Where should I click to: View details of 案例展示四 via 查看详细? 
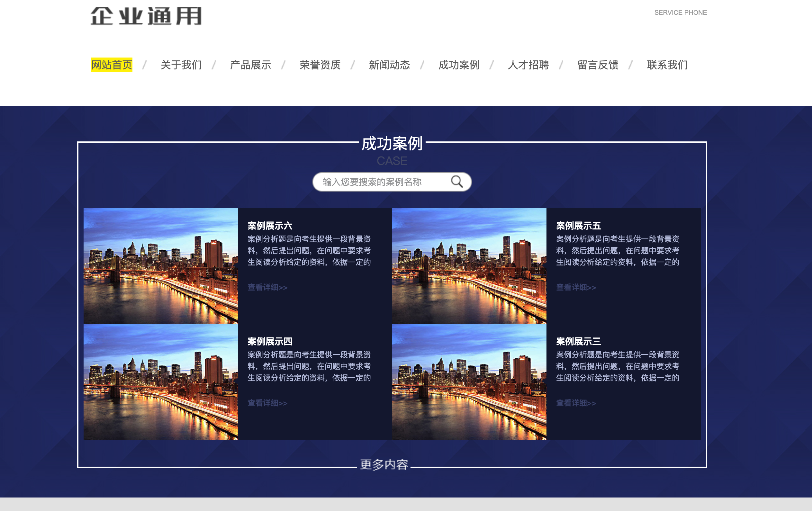267,403
